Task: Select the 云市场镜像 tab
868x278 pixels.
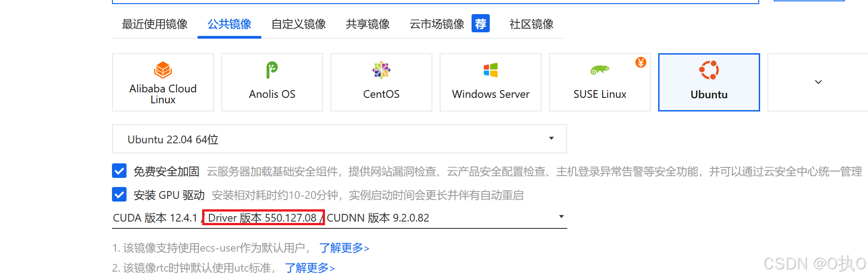Action: [x=437, y=24]
